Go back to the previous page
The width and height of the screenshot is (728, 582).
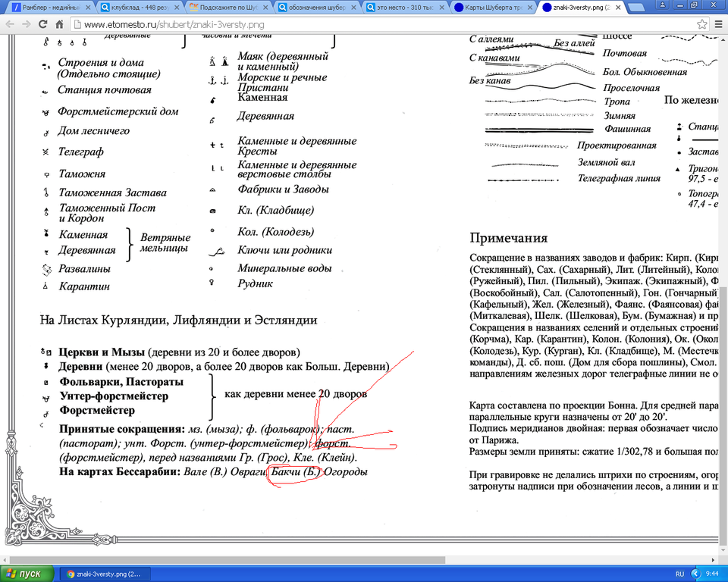(x=10, y=24)
